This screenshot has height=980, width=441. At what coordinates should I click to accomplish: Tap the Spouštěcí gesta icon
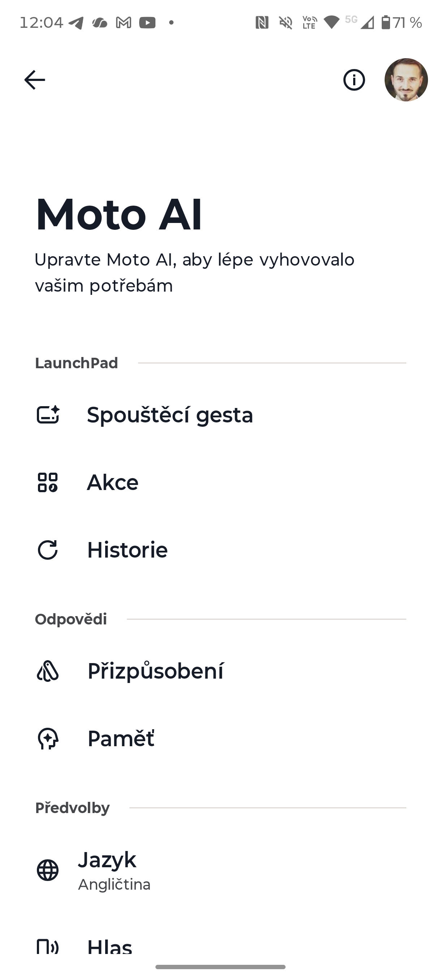48,415
